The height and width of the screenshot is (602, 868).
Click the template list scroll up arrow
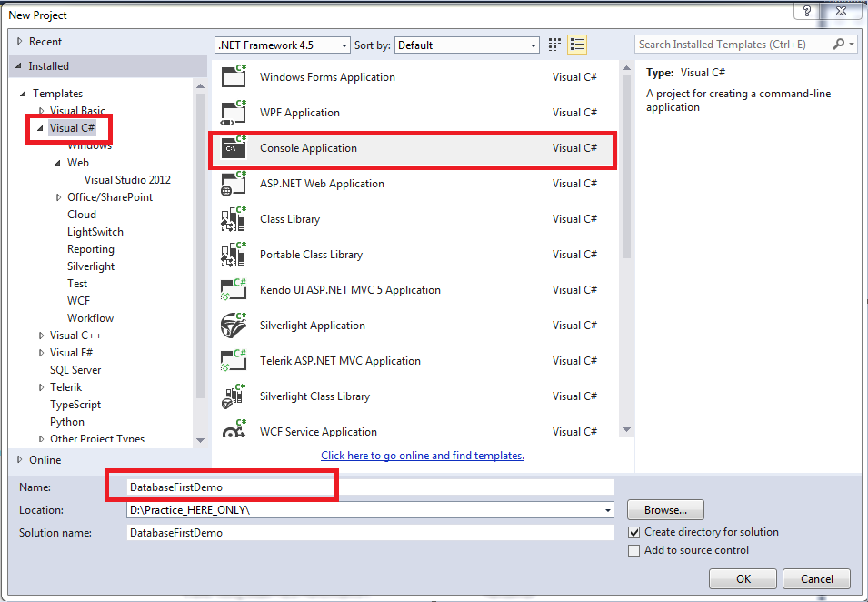[x=626, y=68]
